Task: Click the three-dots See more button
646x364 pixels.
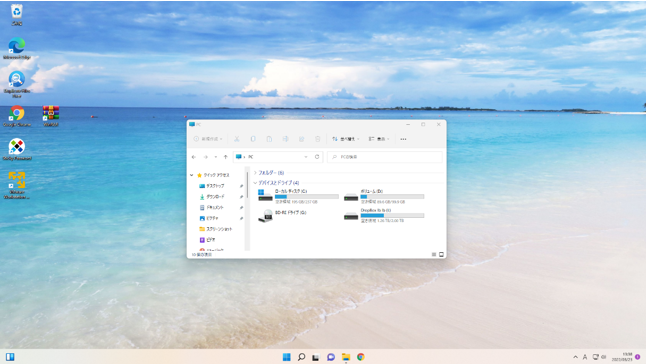Action: pos(403,139)
